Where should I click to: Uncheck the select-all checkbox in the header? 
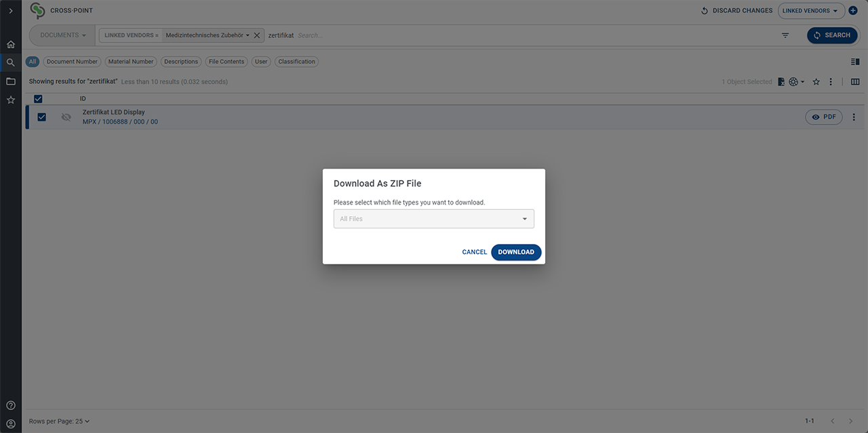[x=38, y=98]
